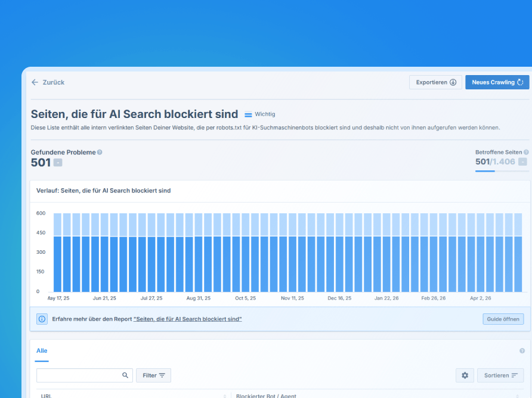Click the info icon in the report banner
This screenshot has width=532, height=398.
coord(42,319)
